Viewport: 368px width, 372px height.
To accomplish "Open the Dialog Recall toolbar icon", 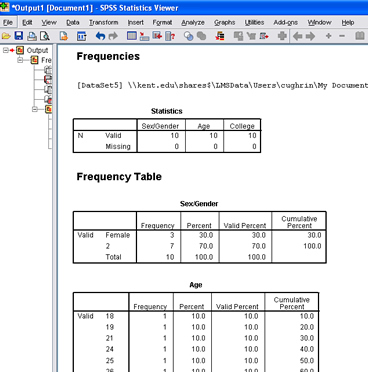I will [x=82, y=36].
